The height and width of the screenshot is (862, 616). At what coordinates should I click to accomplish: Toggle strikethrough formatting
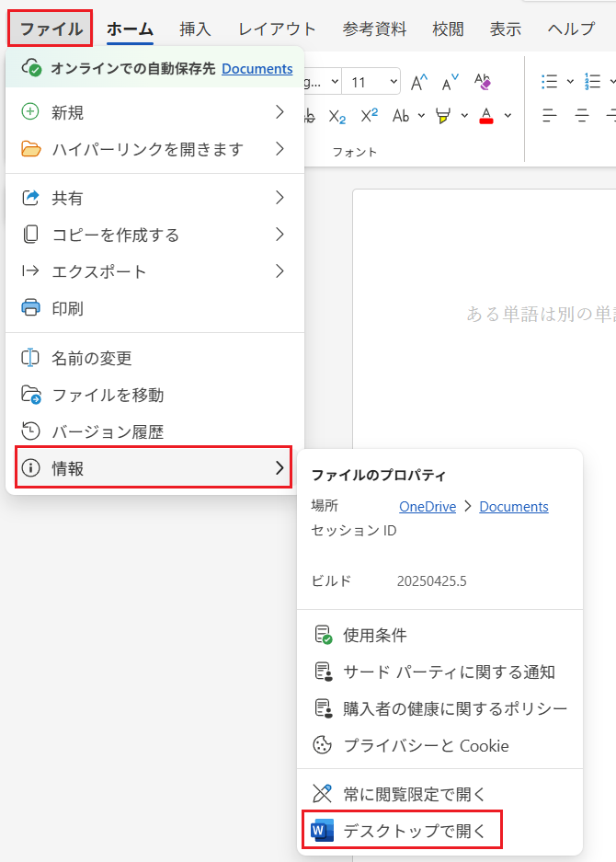click(310, 116)
